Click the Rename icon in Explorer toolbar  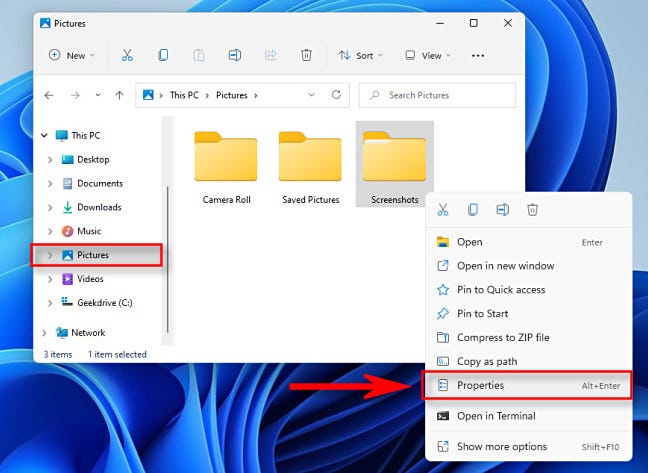pos(235,55)
